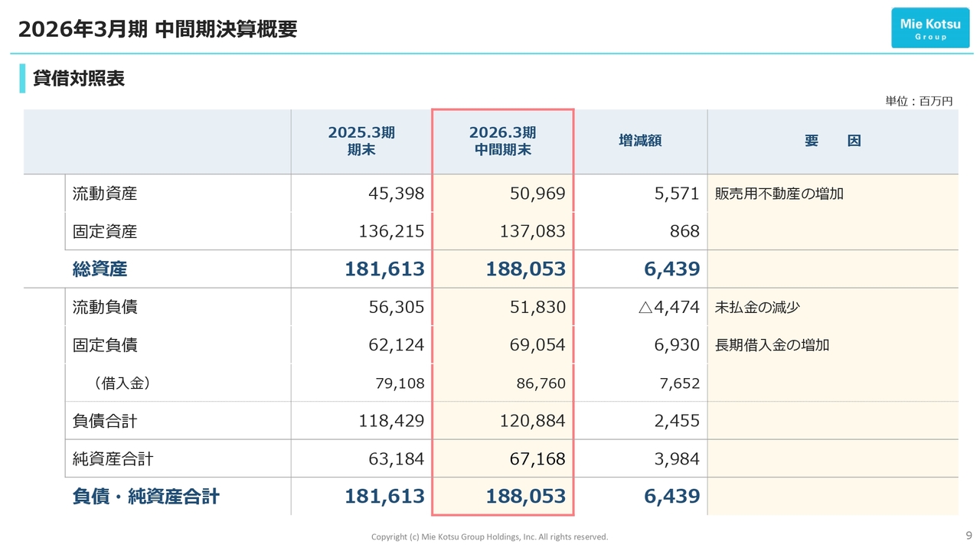Viewport: 980px width, 551px height.
Task: Click the slide title 2026年3月期 中間期決算概要
Action: (158, 29)
